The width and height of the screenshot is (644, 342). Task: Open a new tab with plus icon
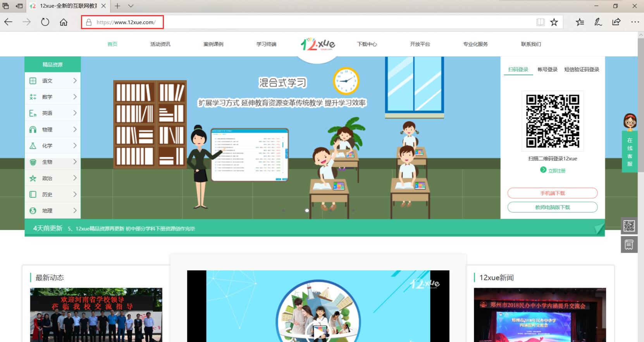(117, 6)
